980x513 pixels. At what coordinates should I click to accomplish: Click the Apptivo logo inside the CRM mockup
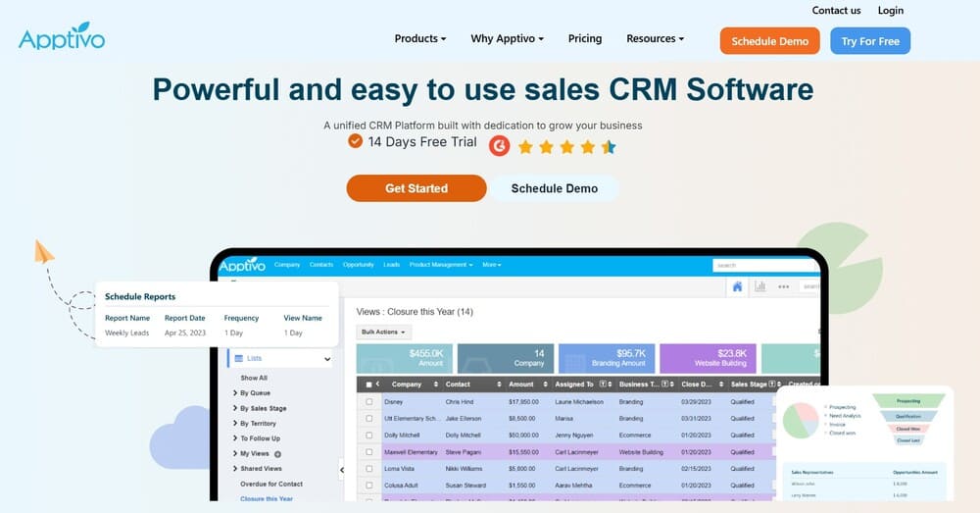click(x=242, y=265)
